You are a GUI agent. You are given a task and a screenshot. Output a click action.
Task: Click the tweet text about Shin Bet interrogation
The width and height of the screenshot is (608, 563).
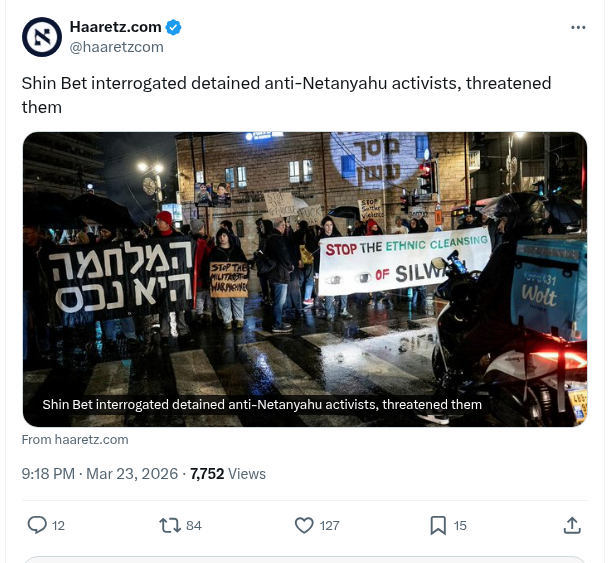(x=286, y=95)
